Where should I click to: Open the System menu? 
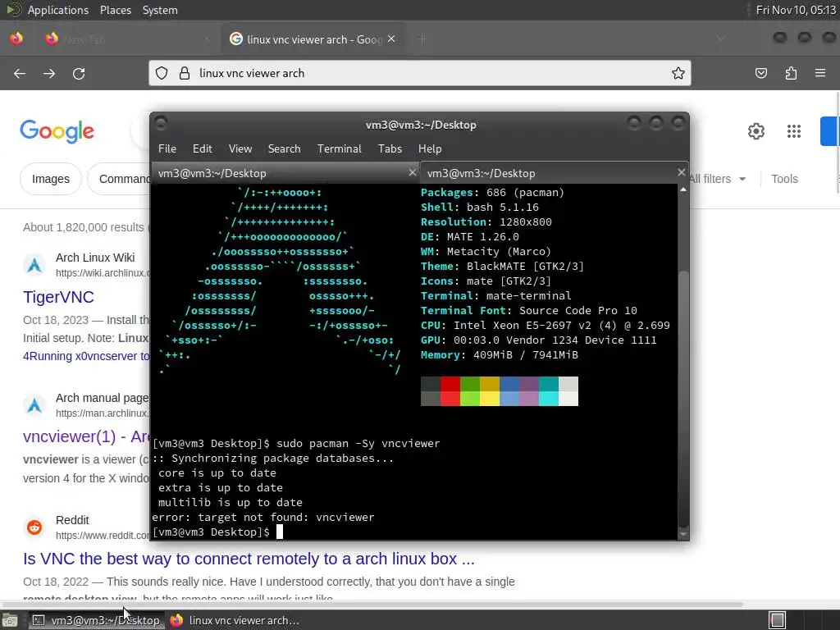(x=160, y=10)
